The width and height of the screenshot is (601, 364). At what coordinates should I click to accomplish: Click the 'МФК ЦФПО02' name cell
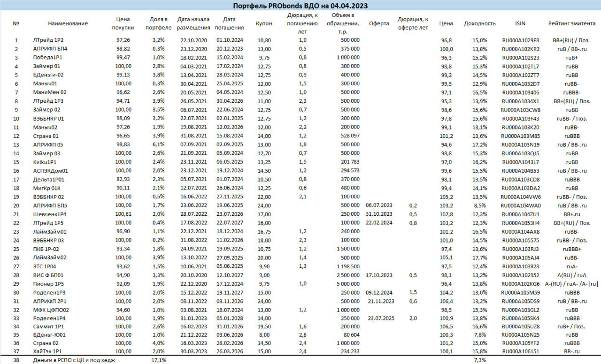51,310
